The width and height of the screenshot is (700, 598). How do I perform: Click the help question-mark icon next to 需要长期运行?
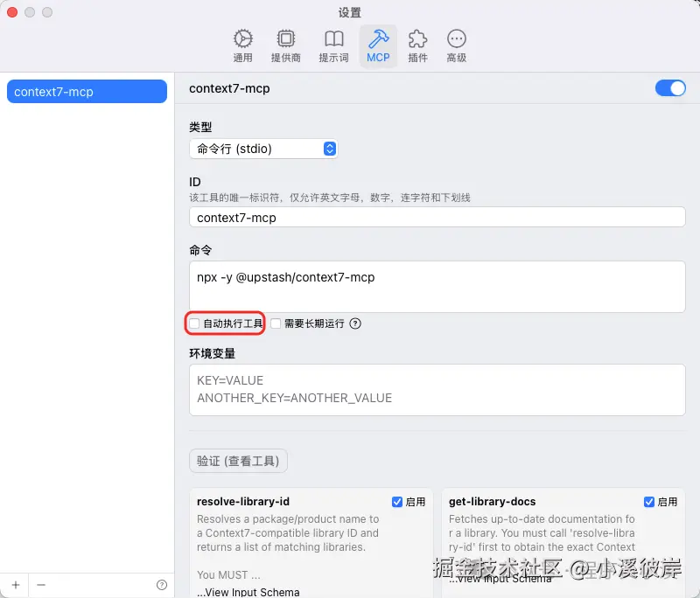pyautogui.click(x=353, y=323)
